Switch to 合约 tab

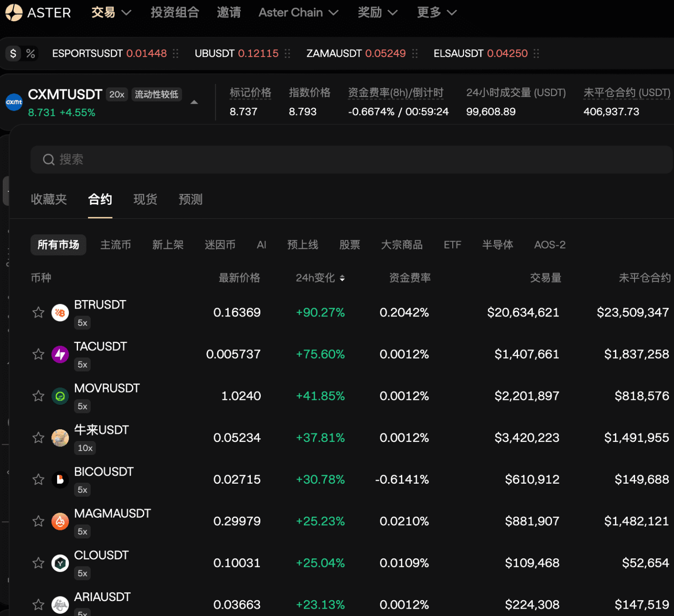tap(100, 199)
